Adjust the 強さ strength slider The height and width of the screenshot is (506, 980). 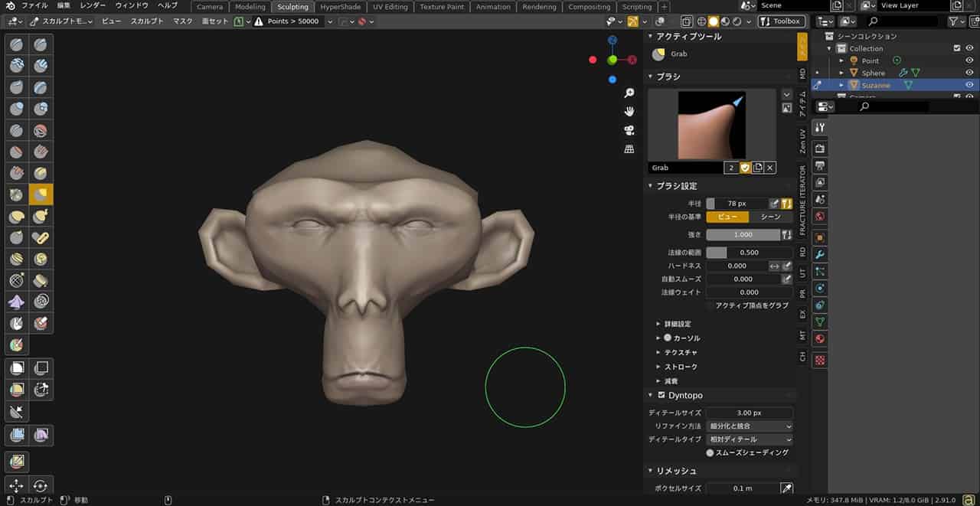coord(742,235)
